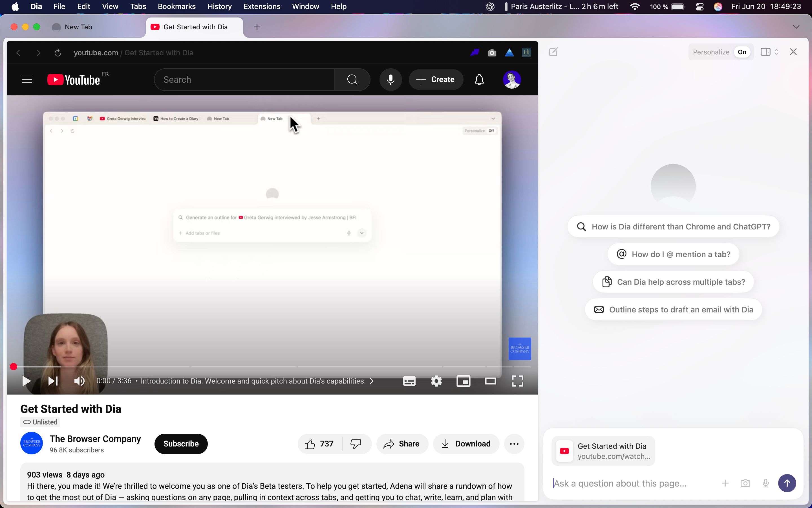This screenshot has width=812, height=508.
Task: Start voice input in Dia chat
Action: point(766,483)
